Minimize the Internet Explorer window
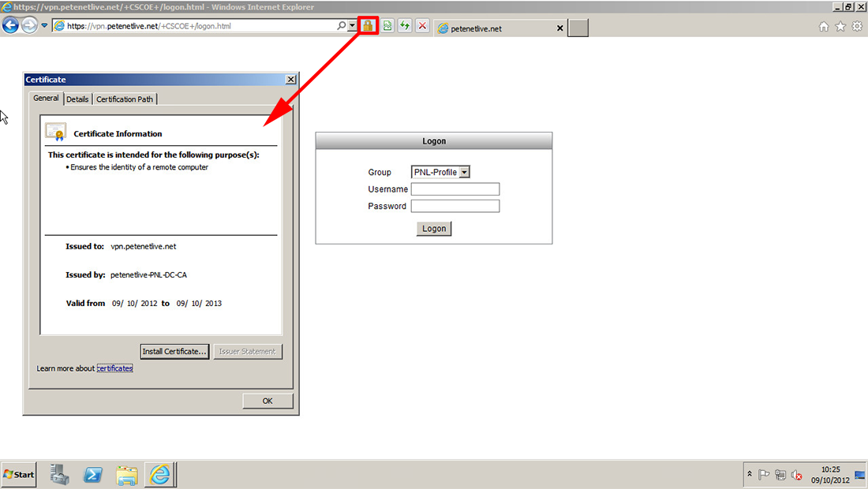 837,6
